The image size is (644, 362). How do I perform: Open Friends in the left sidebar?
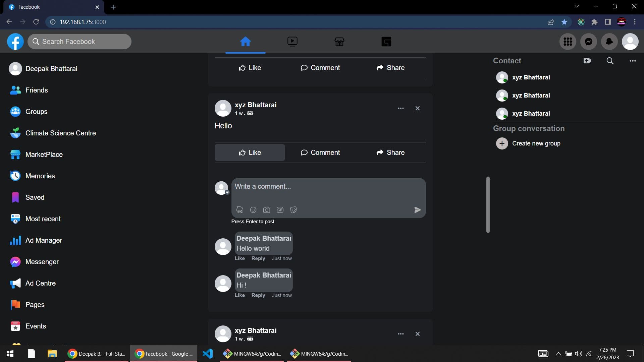click(x=29, y=90)
